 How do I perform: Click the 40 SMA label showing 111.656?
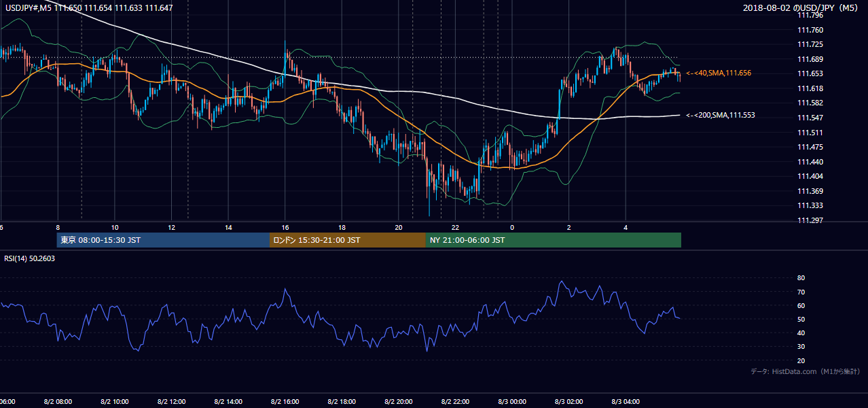(x=719, y=73)
